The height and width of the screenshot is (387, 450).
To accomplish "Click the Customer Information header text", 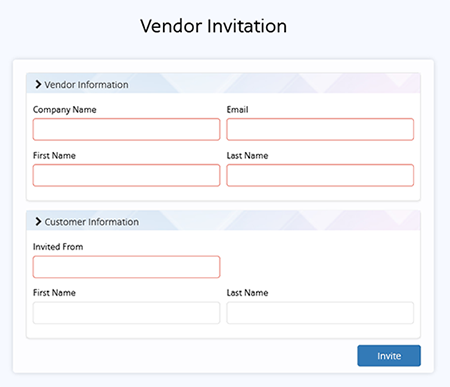I will point(92,222).
